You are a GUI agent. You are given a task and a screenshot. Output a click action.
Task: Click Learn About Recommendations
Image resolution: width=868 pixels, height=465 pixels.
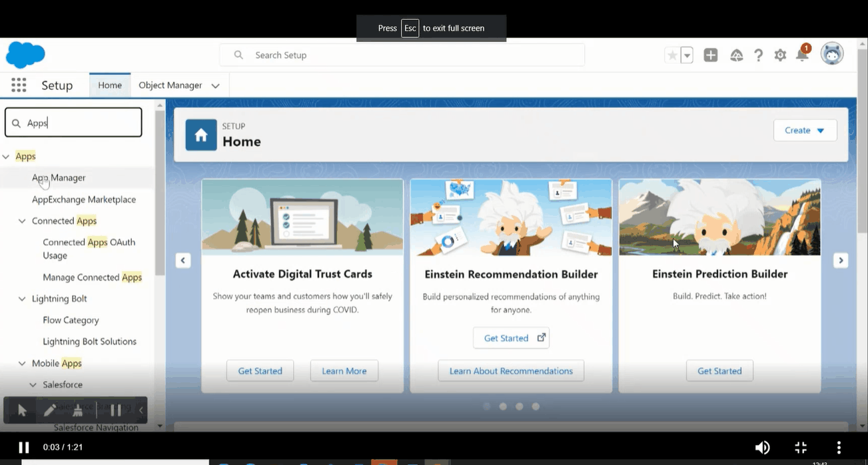[511, 371]
